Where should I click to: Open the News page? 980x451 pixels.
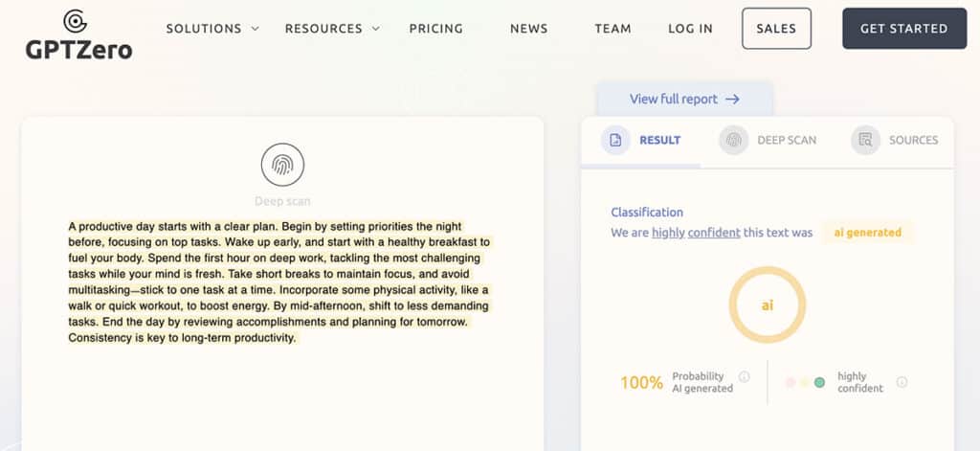point(528,29)
